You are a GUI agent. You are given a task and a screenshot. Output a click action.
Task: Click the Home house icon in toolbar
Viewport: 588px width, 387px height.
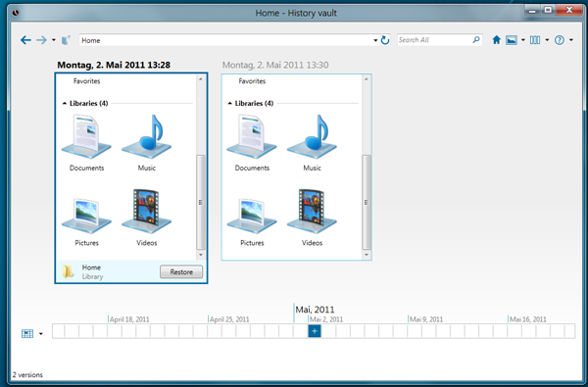tap(497, 40)
